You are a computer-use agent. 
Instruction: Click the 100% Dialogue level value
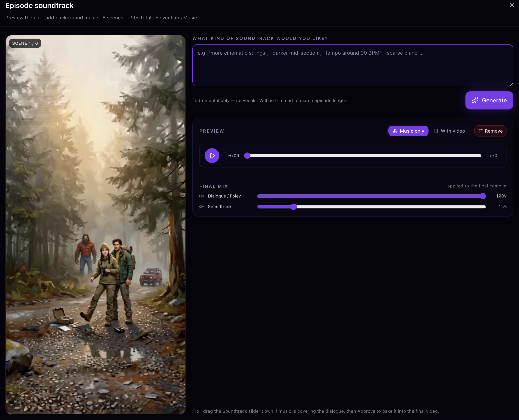tap(501, 196)
